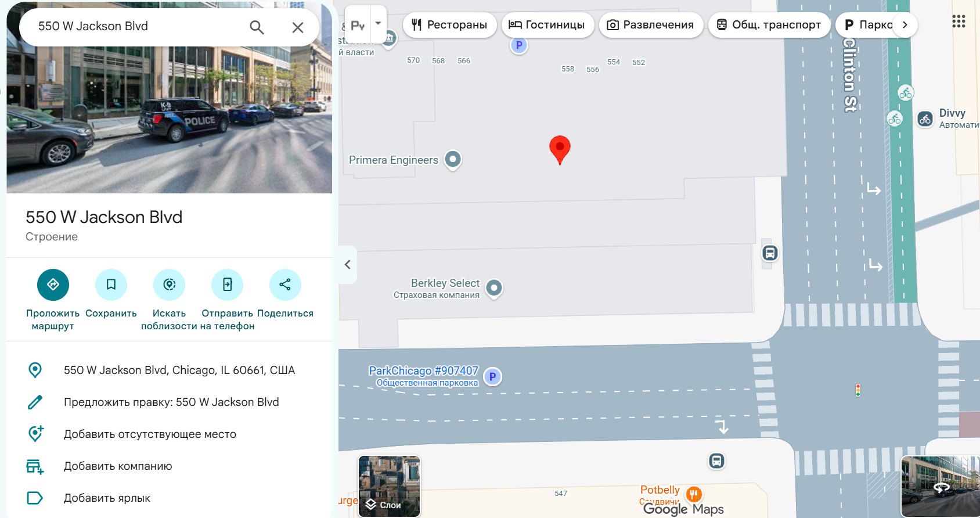The width and height of the screenshot is (980, 518).
Task: Share the place via Поделиться icon
Action: [x=285, y=285]
